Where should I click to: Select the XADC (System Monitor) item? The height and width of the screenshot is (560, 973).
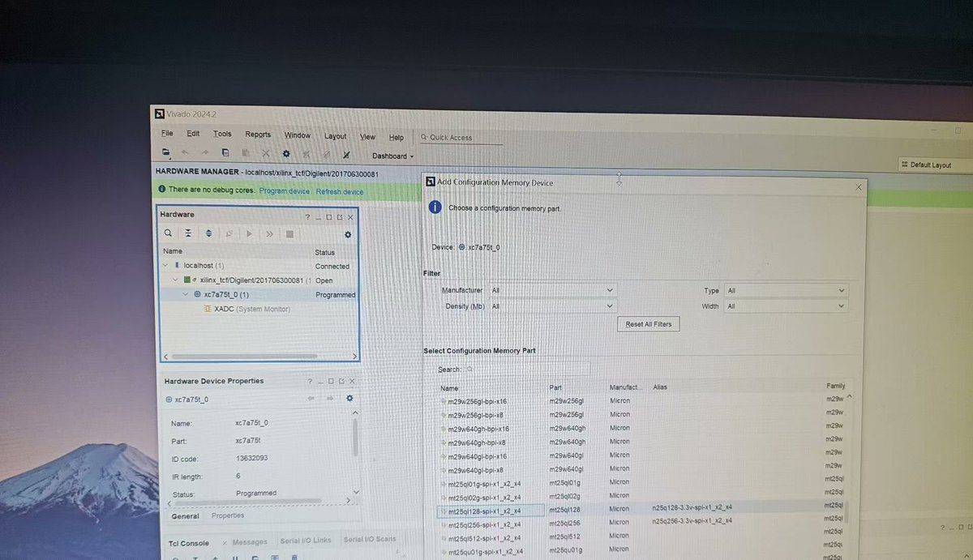pos(246,309)
